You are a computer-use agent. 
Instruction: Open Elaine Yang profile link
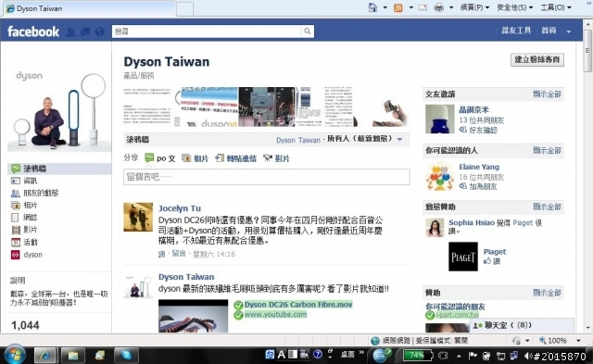tap(479, 167)
